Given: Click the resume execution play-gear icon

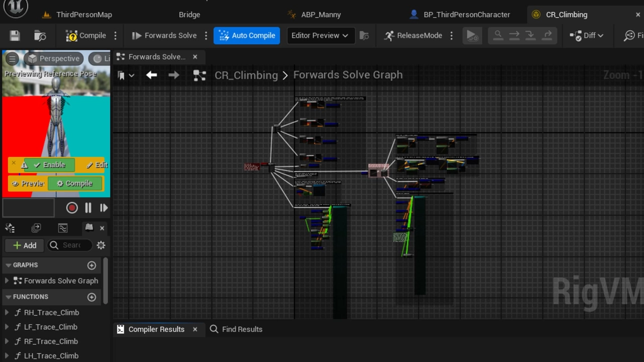Looking at the screenshot, I should 471,36.
